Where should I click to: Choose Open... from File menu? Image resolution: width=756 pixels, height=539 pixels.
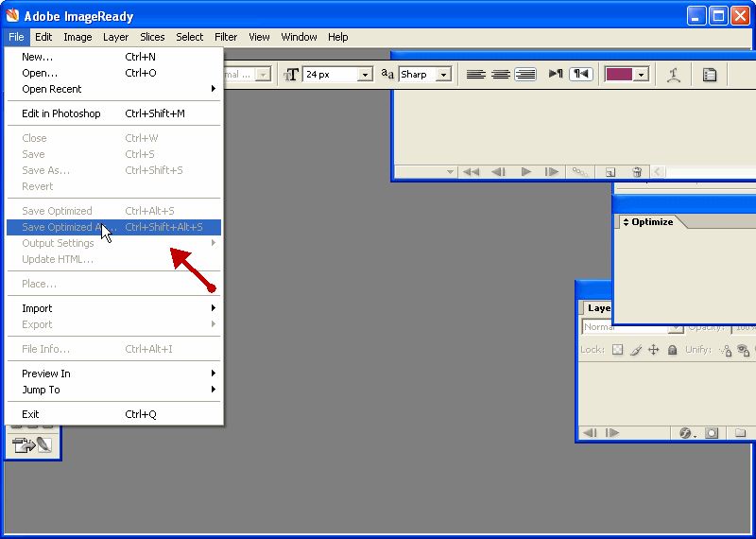point(114,73)
